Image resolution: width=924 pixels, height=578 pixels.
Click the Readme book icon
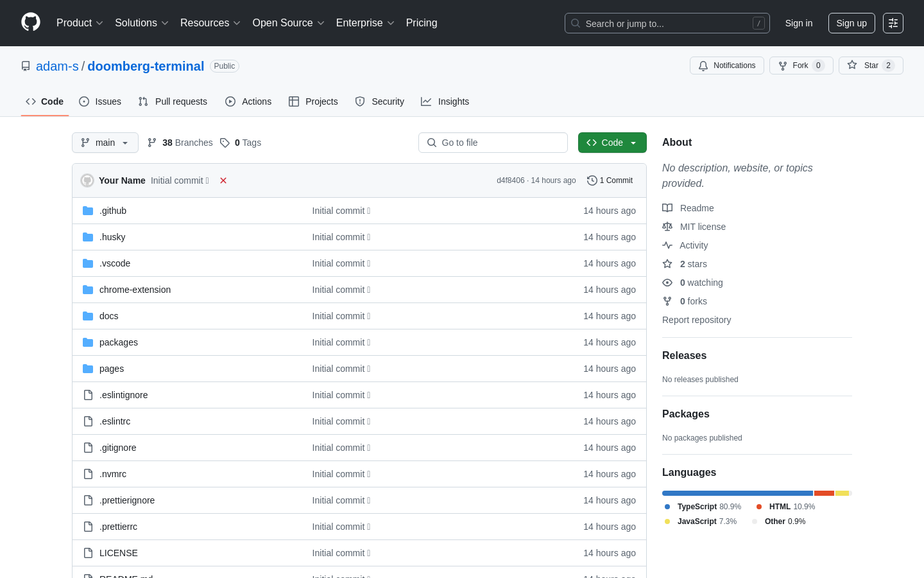(667, 208)
